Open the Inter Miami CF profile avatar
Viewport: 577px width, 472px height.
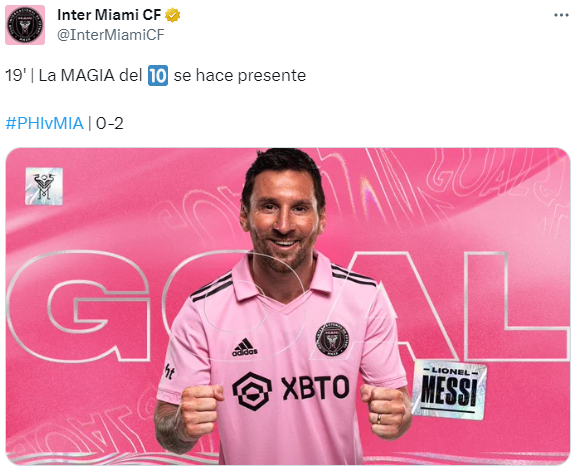coord(25,25)
